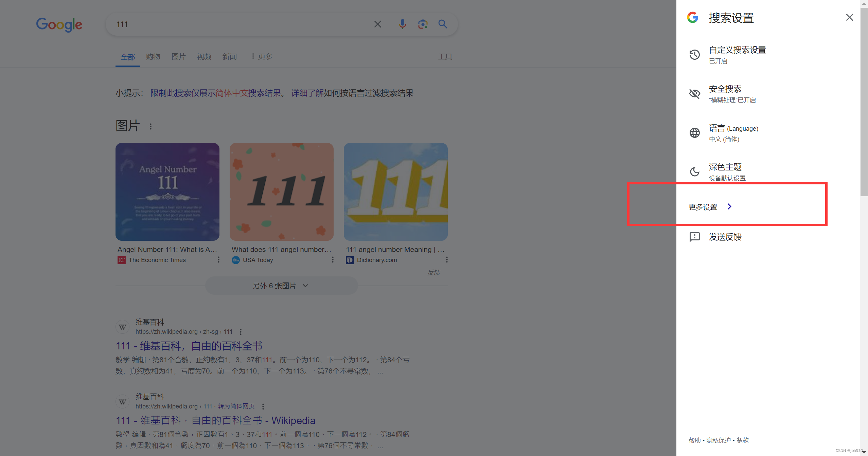Click the microphone voice search icon
The image size is (868, 456).
[x=402, y=24]
